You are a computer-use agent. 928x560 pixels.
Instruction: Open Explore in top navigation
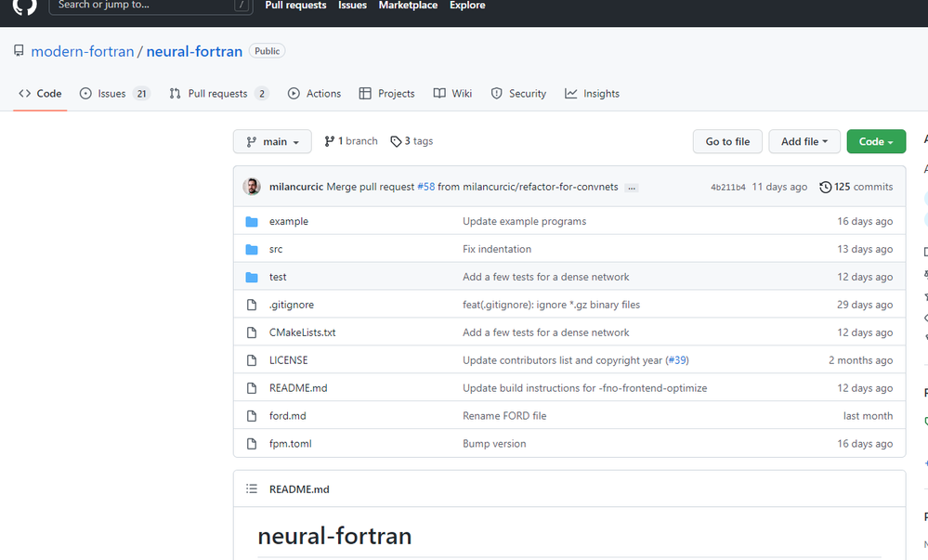[467, 6]
